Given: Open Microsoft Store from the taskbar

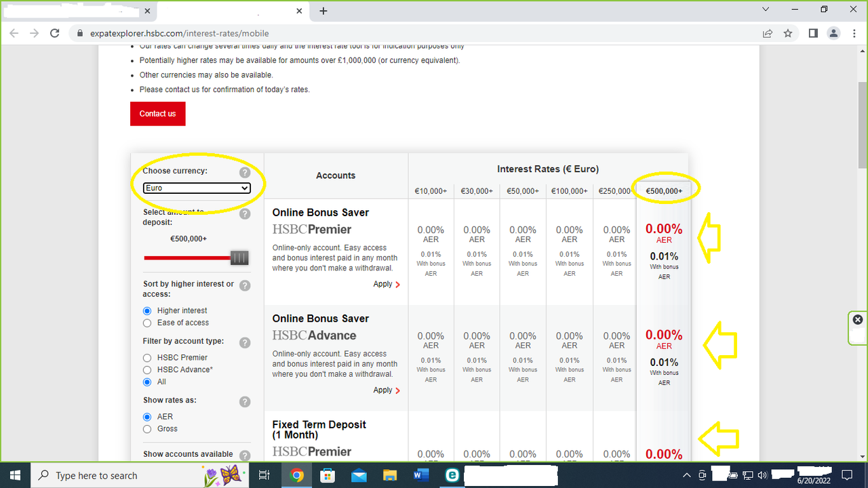Looking at the screenshot, I should tap(328, 475).
